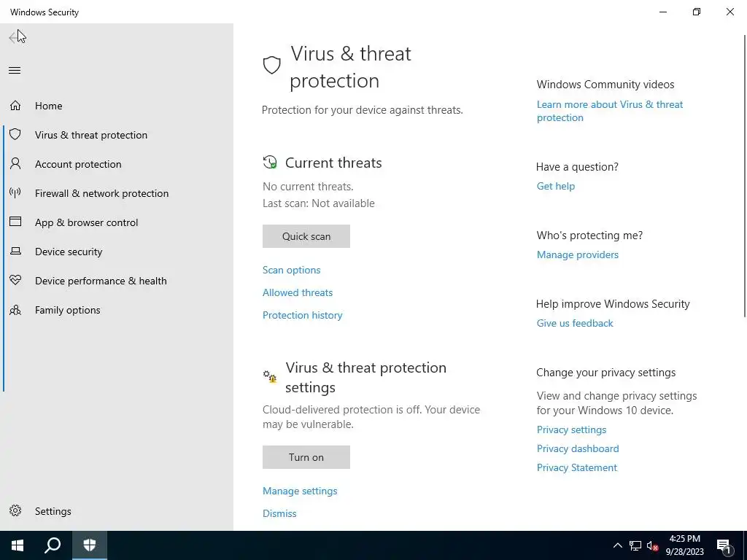Open Privacy settings link
747x560 pixels.
point(571,429)
